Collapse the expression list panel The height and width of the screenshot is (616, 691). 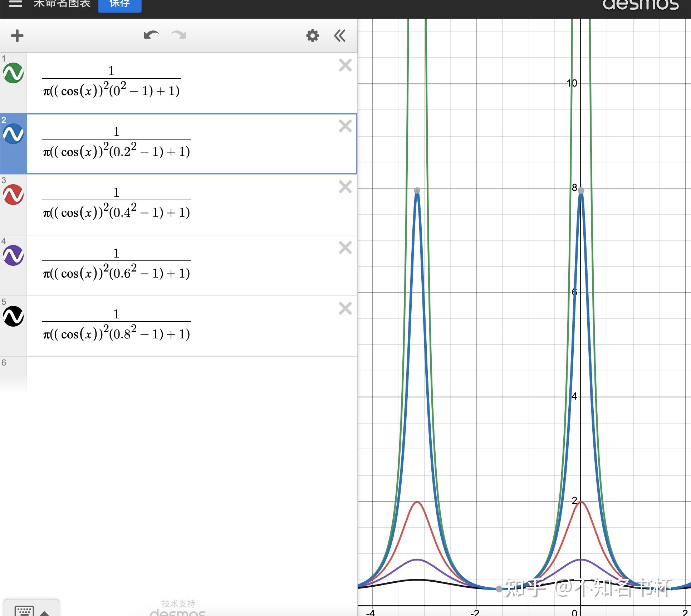point(340,36)
